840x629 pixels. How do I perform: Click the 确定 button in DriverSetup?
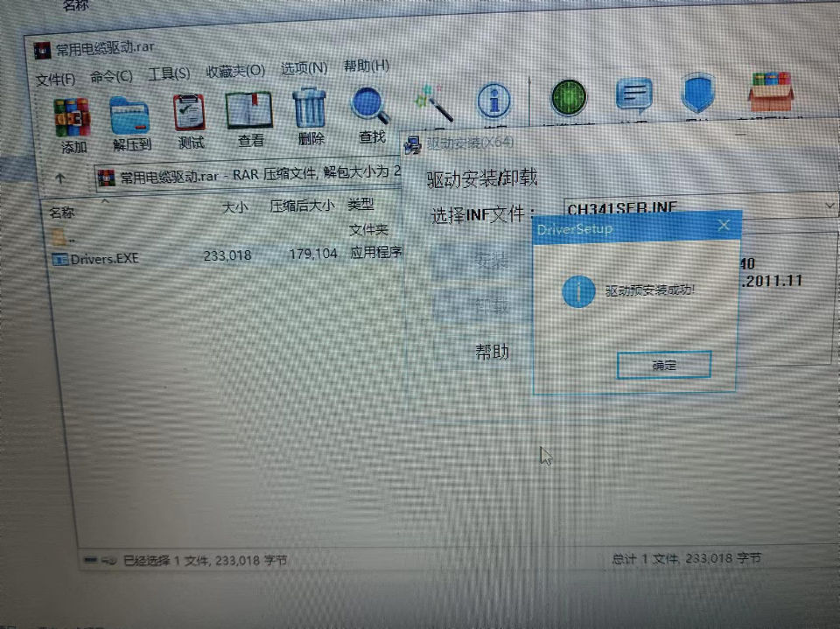pyautogui.click(x=664, y=365)
